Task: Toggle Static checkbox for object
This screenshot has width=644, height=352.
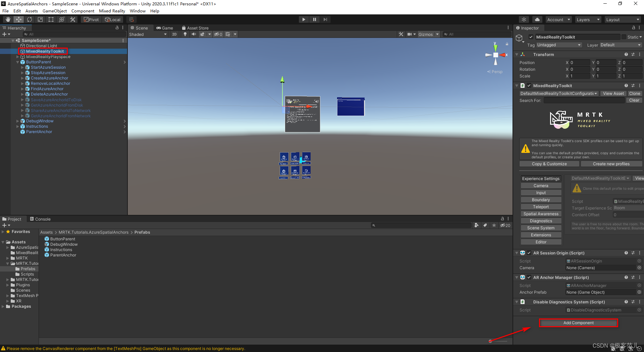Action: click(624, 37)
